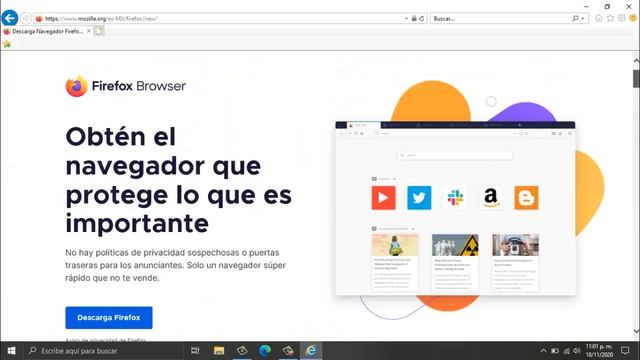This screenshot has width=640, height=360.
Task: Click the YouTube play tile in mockup
Action: tap(383, 198)
